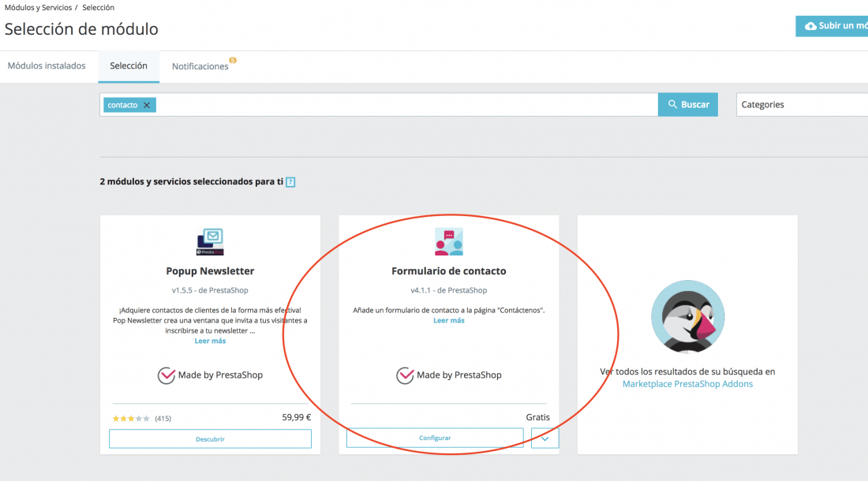This screenshot has height=481, width=868.
Task: Click the Popup Newsletter star rating
Action: point(131,419)
